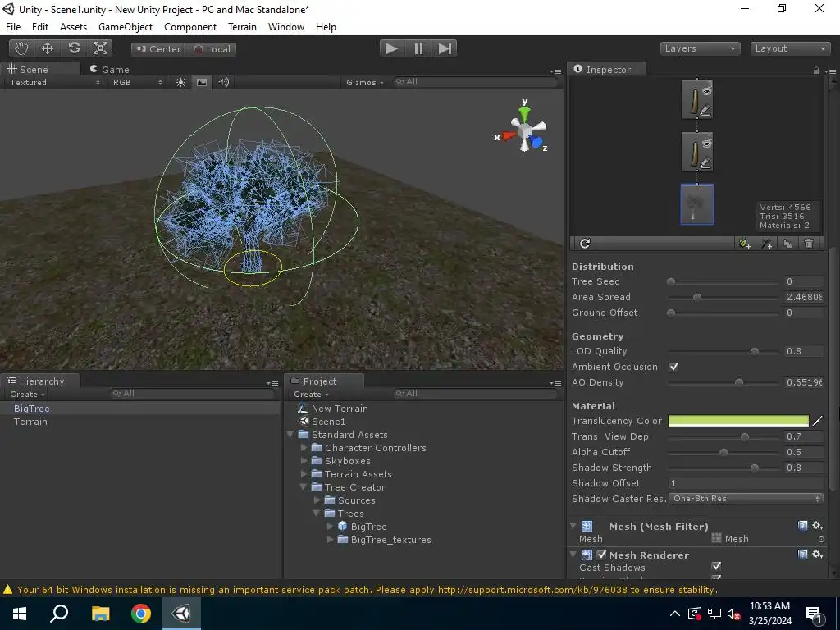Viewport: 840px width, 630px height.
Task: Open Mesh Filter gear settings menu
Action: point(818,526)
